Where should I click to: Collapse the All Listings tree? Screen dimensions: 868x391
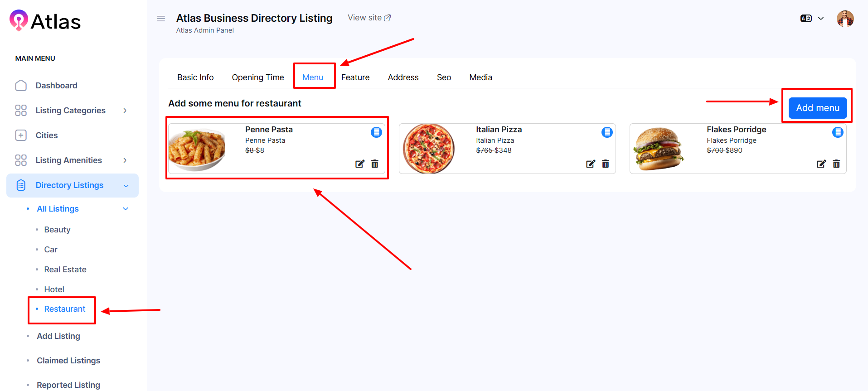coord(126,209)
